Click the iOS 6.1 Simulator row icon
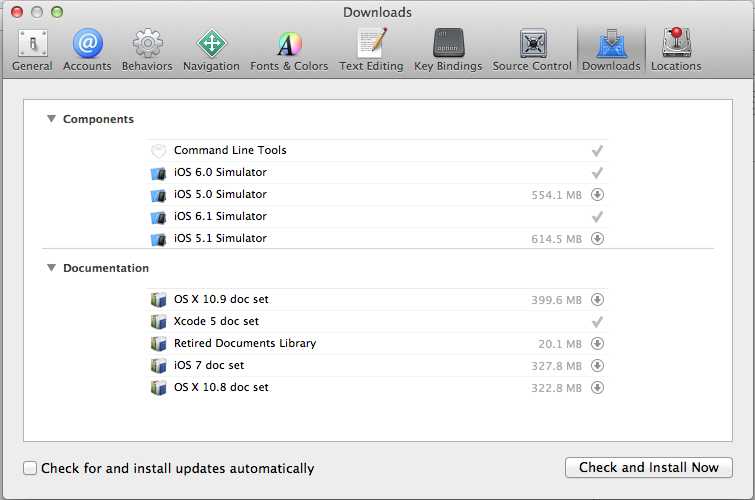755x500 pixels. coord(158,217)
